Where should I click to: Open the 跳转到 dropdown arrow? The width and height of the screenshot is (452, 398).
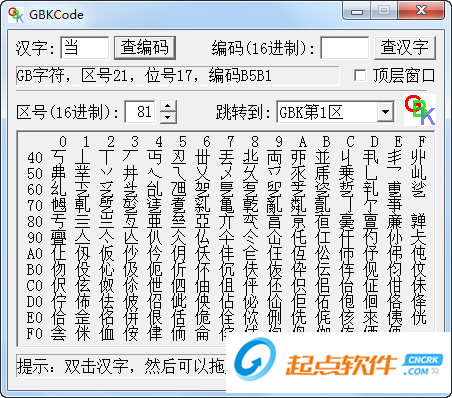(385, 112)
